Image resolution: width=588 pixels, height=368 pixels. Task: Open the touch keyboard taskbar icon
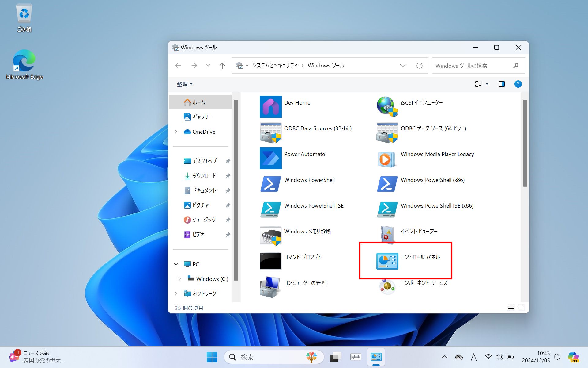point(356,357)
